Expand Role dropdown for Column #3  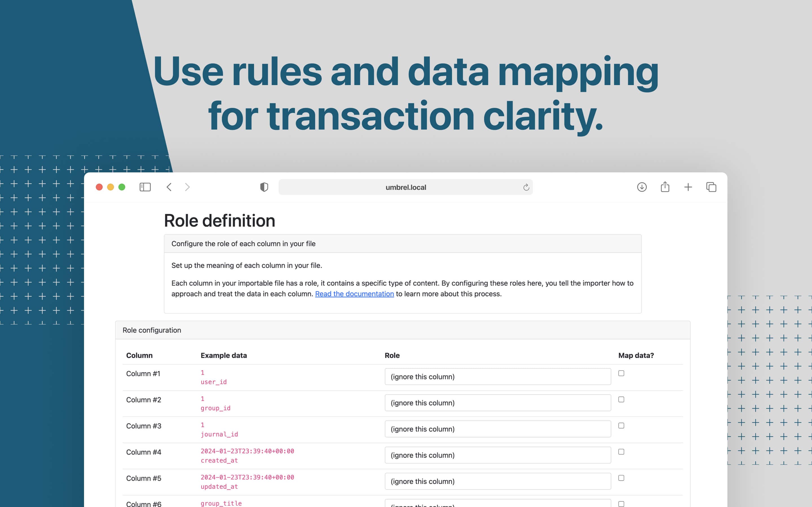497,429
